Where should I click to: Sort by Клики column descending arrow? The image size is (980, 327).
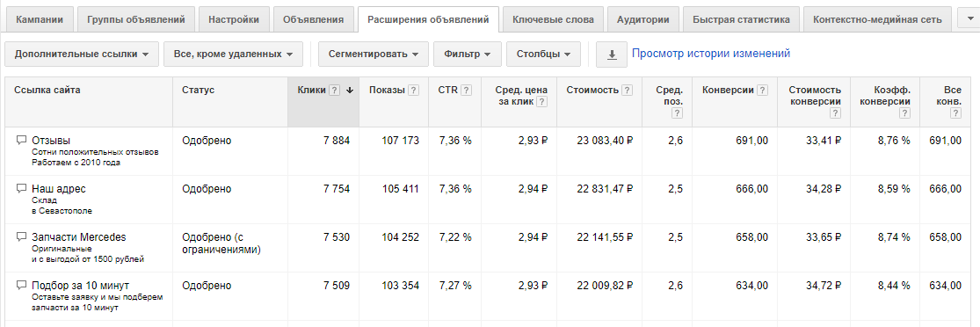pos(350,91)
